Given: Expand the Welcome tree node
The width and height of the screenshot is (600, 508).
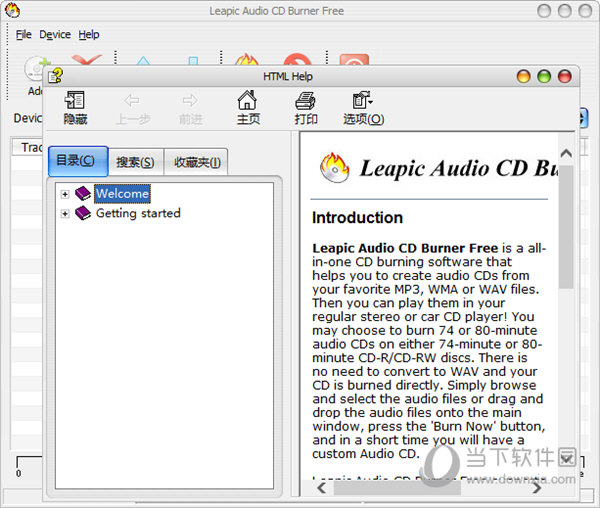Looking at the screenshot, I should point(65,194).
